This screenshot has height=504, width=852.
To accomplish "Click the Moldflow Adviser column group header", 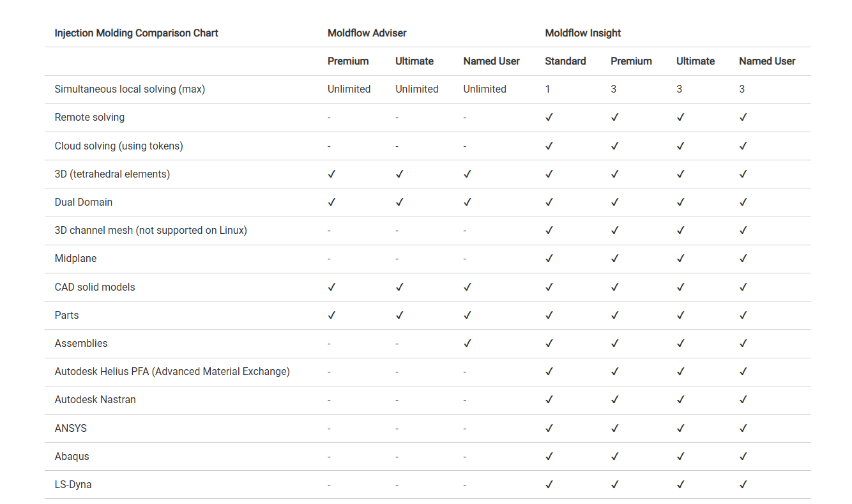I will click(x=367, y=33).
